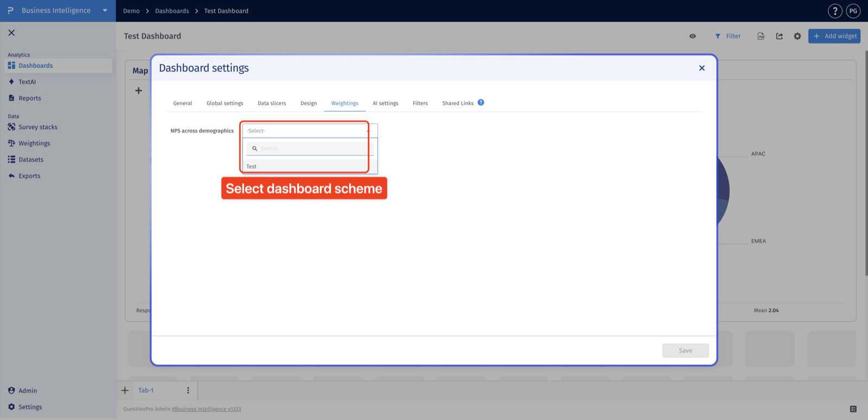Click the page vertical scrollbar
The image size is (868, 420).
(x=866, y=163)
